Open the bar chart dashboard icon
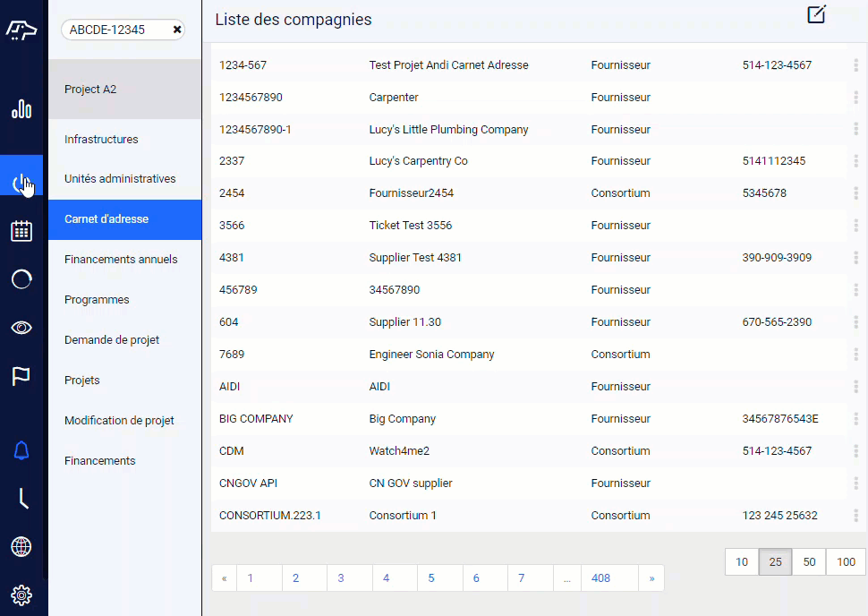Screen dimensions: 868x616 [21, 109]
